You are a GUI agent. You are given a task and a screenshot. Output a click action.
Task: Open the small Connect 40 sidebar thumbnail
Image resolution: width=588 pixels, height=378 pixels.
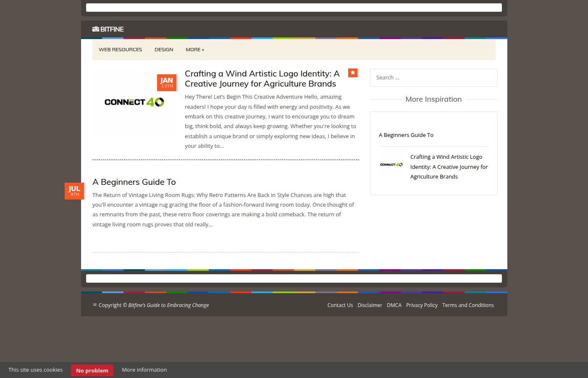tap(391, 165)
